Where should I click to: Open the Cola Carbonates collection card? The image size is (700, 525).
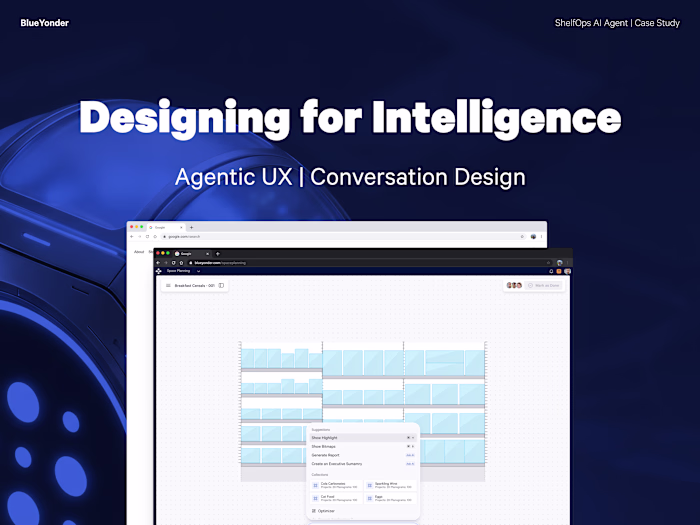pyautogui.click(x=336, y=485)
